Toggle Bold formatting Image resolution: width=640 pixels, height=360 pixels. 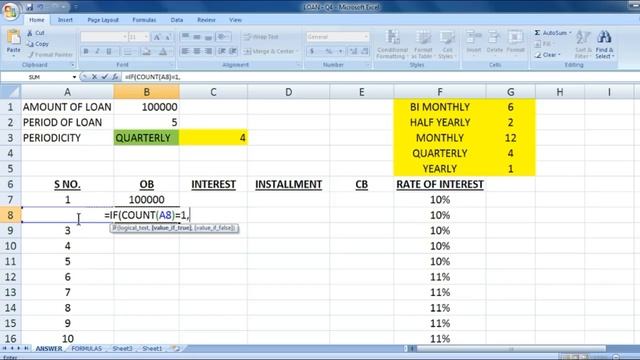click(x=86, y=51)
